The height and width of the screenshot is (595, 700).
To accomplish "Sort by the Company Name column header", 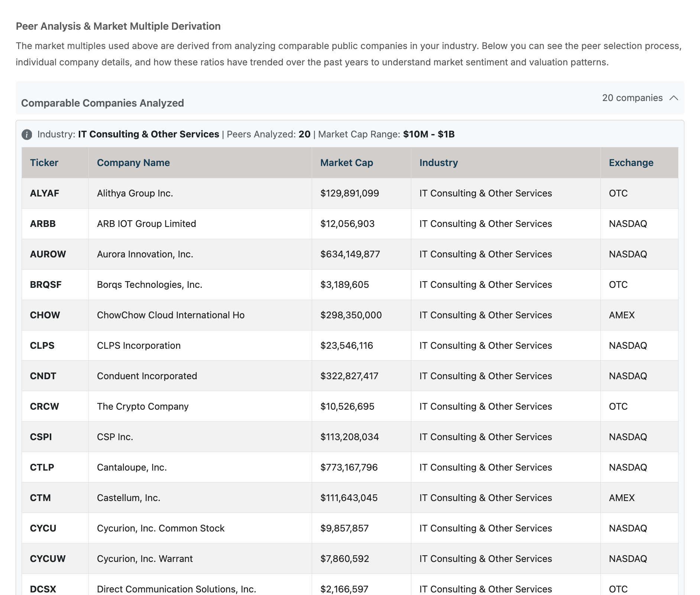I will 134,163.
